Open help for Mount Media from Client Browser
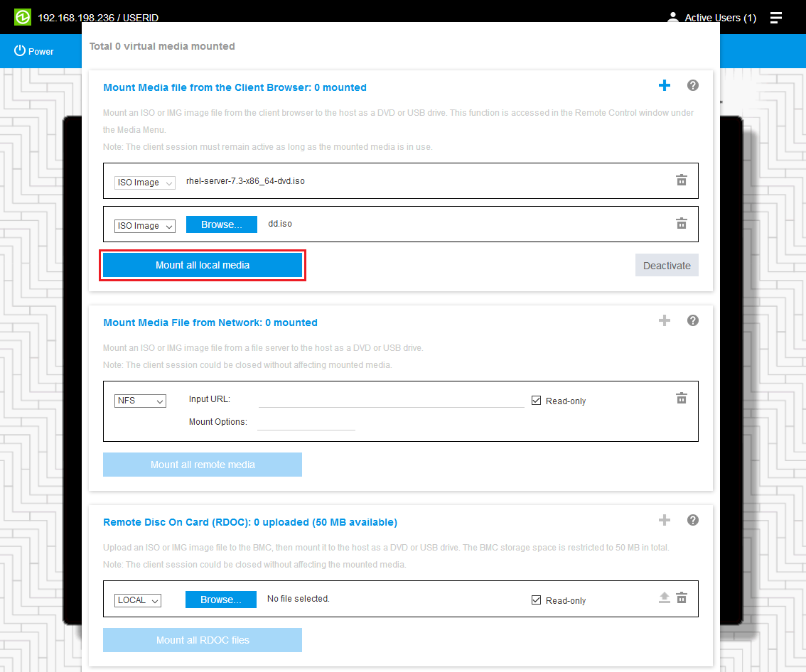The width and height of the screenshot is (806, 672). [693, 86]
